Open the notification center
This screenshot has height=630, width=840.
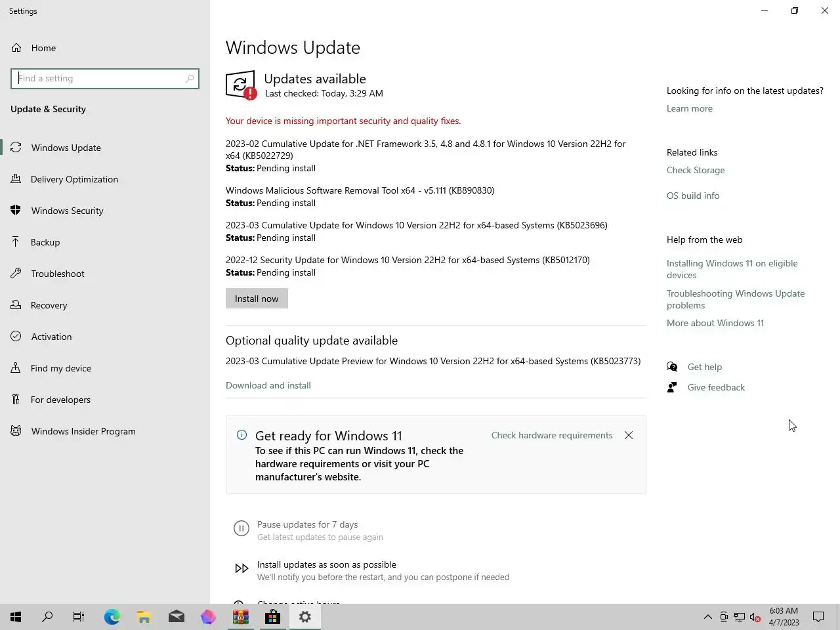point(818,617)
